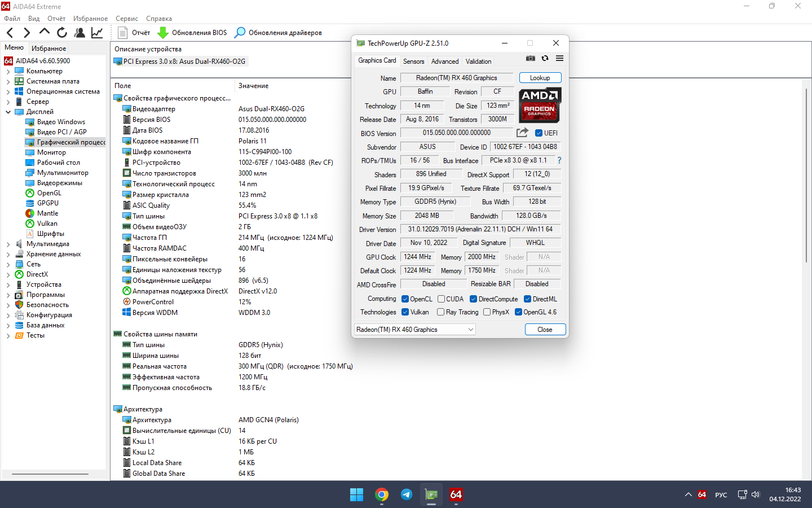The height and width of the screenshot is (508, 812).
Task: Expand the Сервер tree node
Action: pyautogui.click(x=8, y=102)
